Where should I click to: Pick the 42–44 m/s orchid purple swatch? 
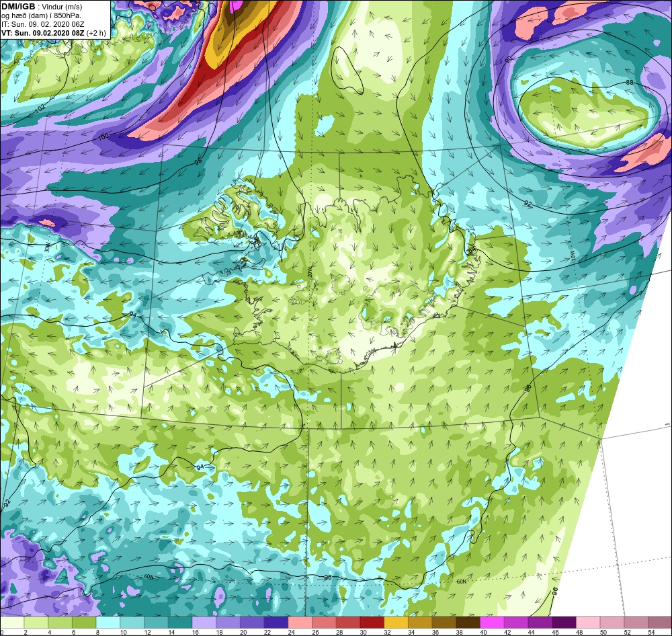coord(516,623)
